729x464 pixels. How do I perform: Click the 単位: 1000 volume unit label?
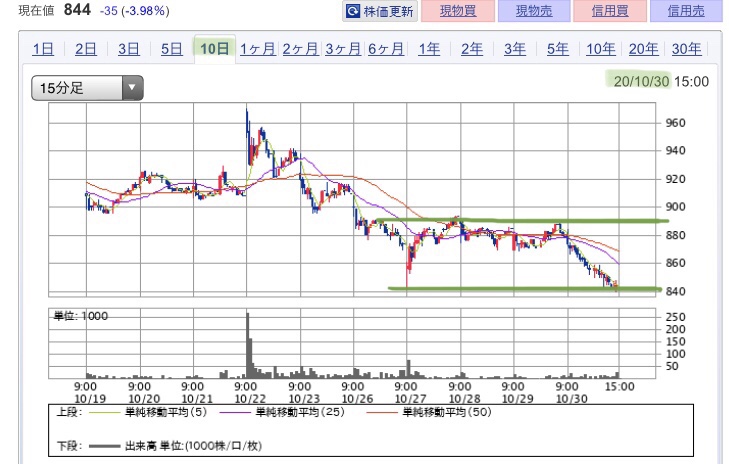coord(81,316)
